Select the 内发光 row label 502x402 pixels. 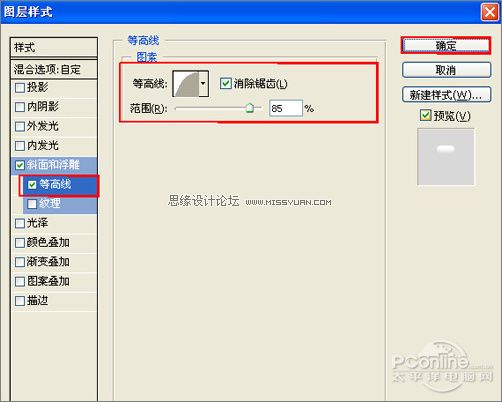pyautogui.click(x=43, y=145)
